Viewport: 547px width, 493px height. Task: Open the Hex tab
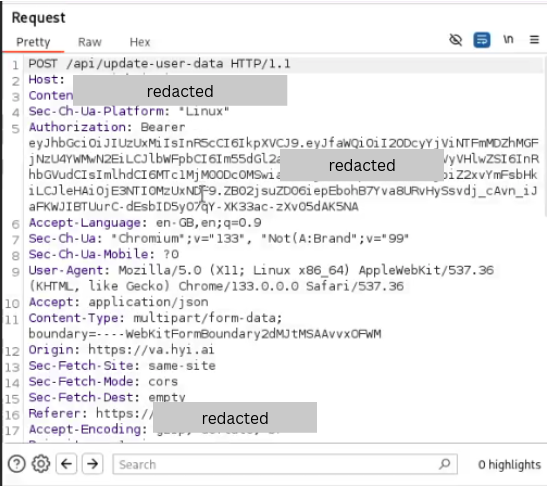coord(140,42)
